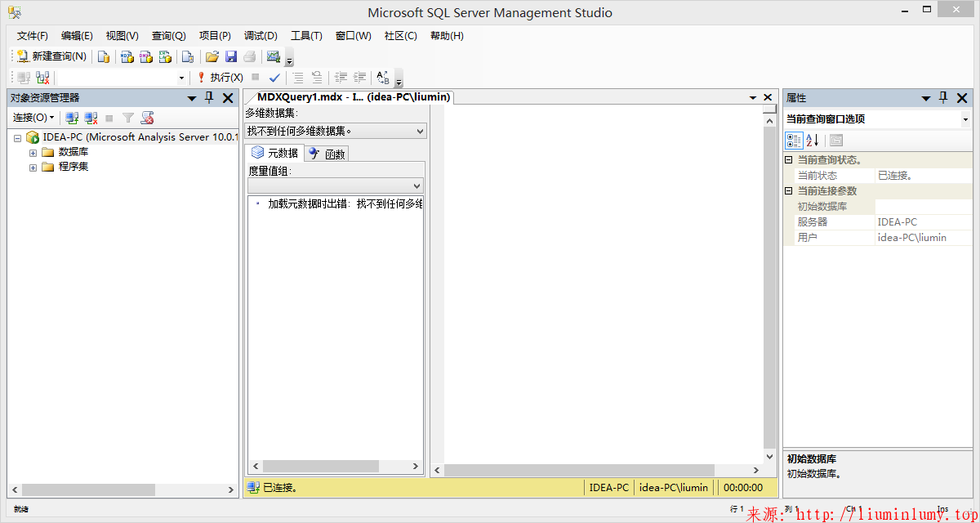Pin the 属性 panel with pushpin icon
This screenshot has height=523, width=980.
pos(943,98)
